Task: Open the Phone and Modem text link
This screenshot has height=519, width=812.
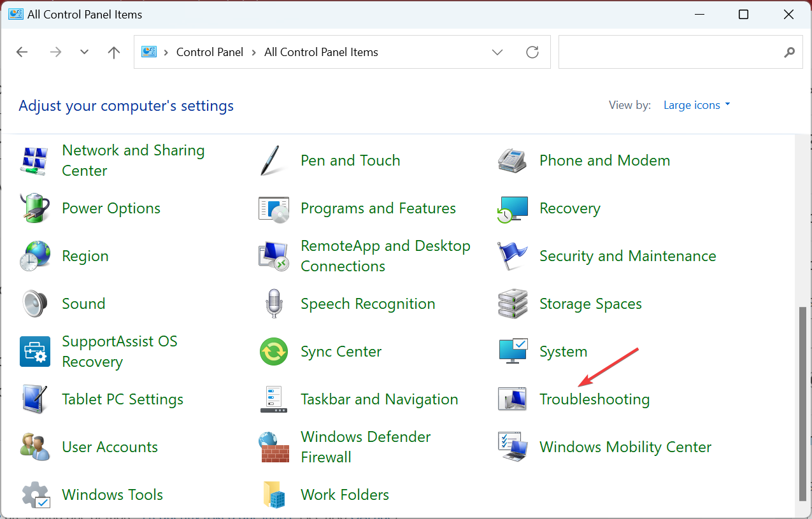Action: 604,160
